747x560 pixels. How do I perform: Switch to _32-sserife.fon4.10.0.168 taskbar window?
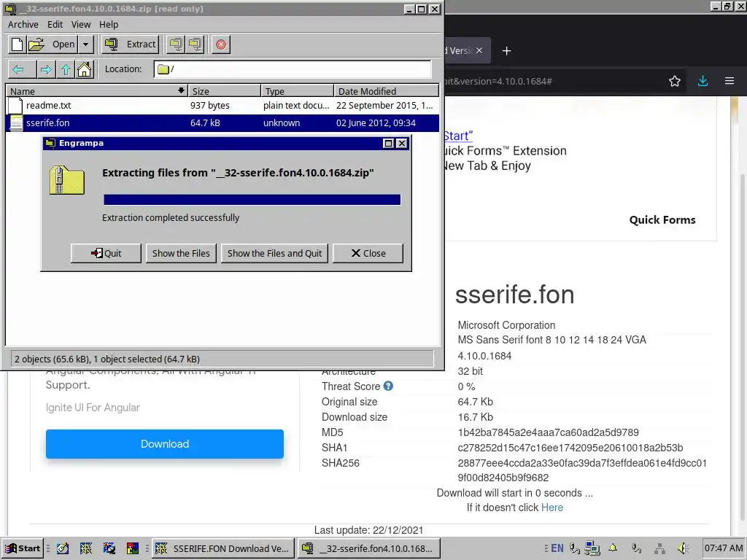click(368, 548)
